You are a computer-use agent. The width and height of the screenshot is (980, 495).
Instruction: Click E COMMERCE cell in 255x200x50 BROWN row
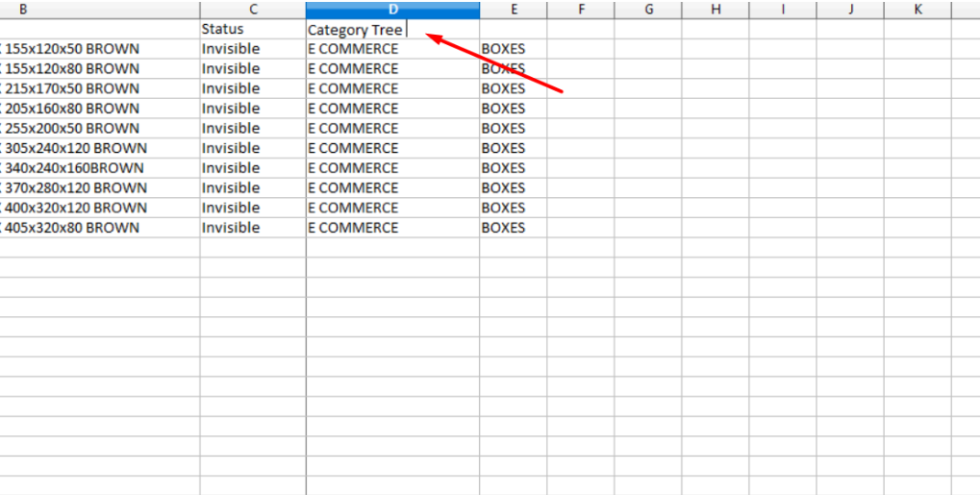pos(353,129)
